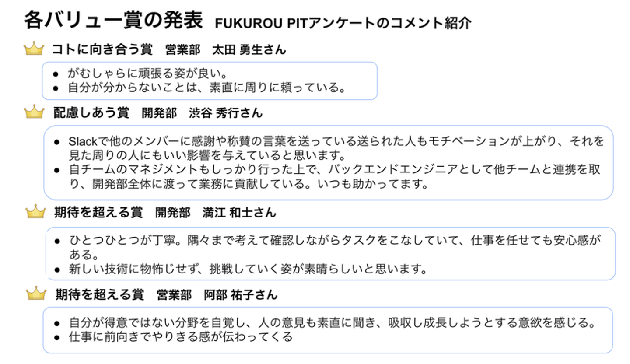Click the winner name 阿部 祐子さん
Viewport: 630px width, 364px height.
(241, 294)
